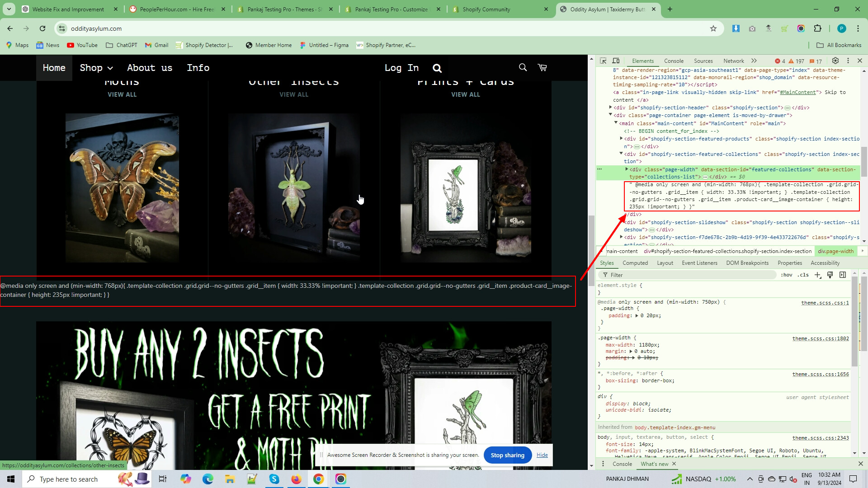Click the issues count 17 badge
Image resolution: width=868 pixels, height=488 pixels.
coord(816,61)
